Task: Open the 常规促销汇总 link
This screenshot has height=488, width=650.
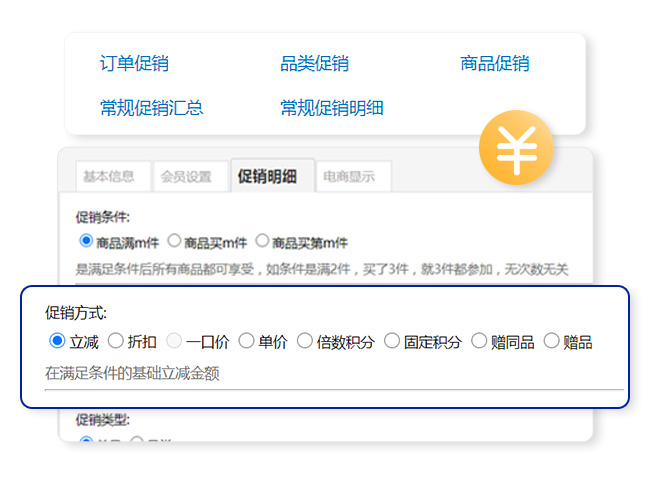Action: [x=151, y=108]
